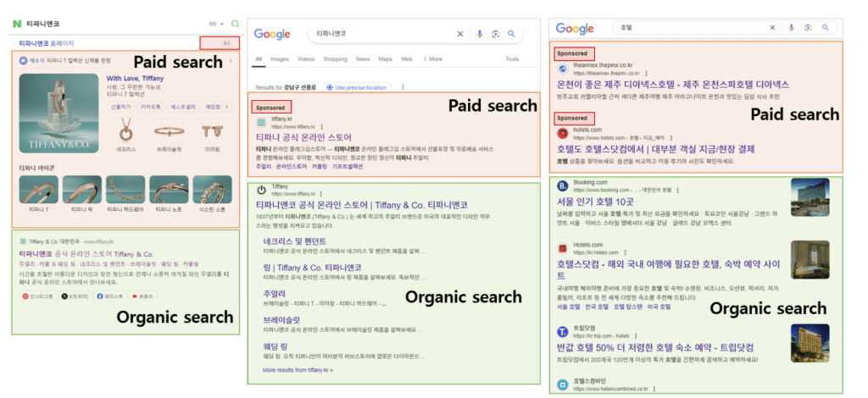Click the hotel photo beside Booking.com result
Image resolution: width=868 pixels, height=398 pixels.
pyautogui.click(x=810, y=197)
